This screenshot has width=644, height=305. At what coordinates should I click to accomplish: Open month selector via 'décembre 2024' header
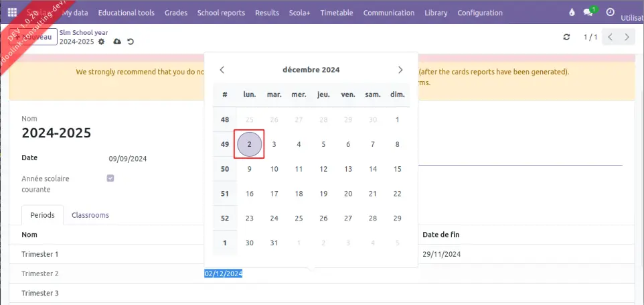[x=311, y=70]
